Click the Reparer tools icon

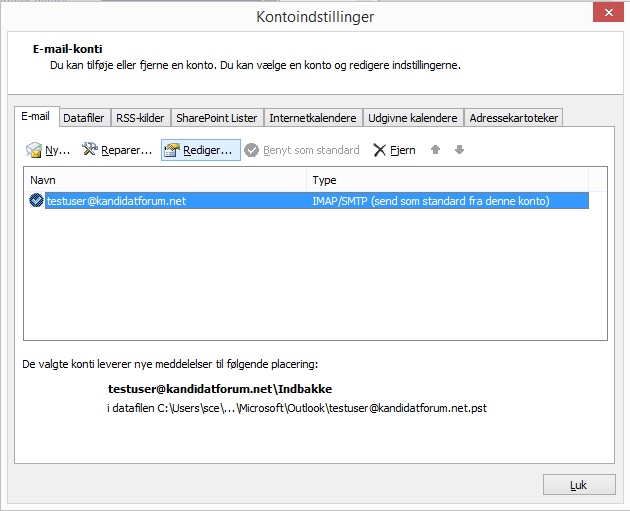click(x=90, y=151)
